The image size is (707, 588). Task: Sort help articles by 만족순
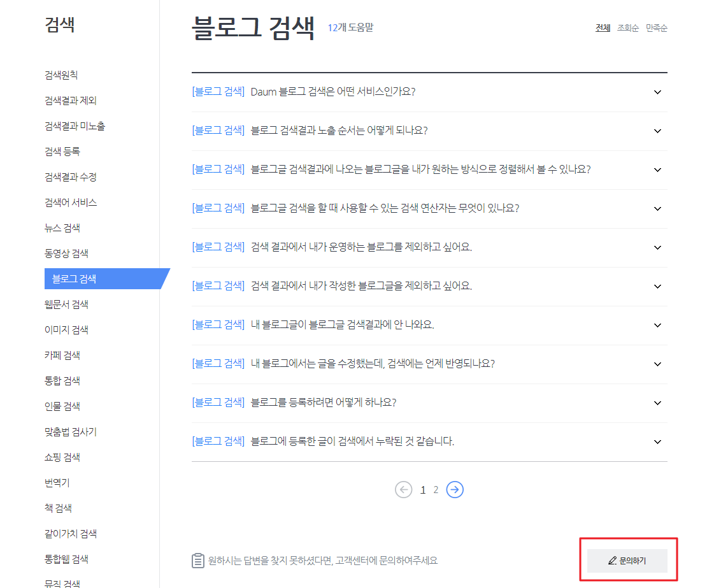(x=656, y=28)
